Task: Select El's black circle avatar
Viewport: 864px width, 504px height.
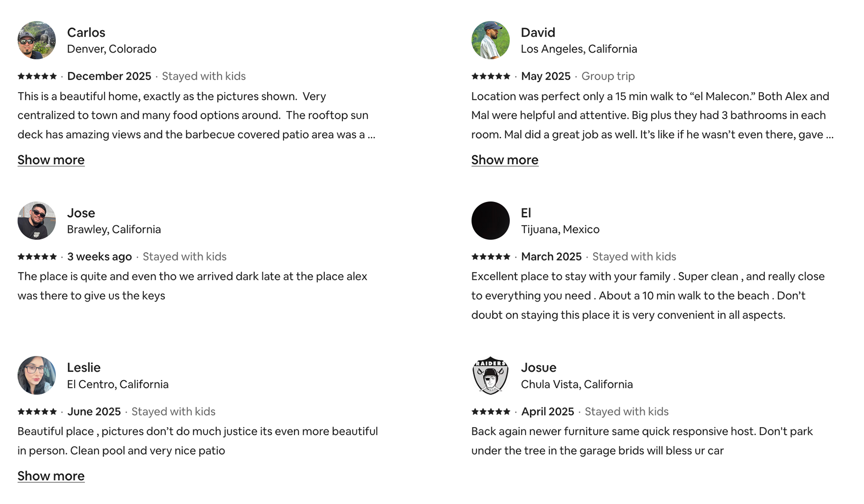Action: pos(490,220)
